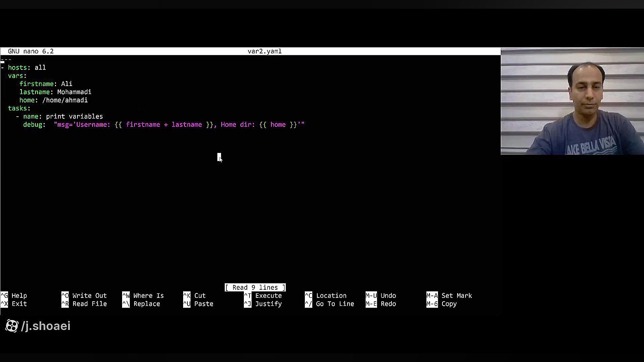644x362 pixels.
Task: Click 'lastname' inside the Jinja expression
Action: pyautogui.click(x=187, y=125)
